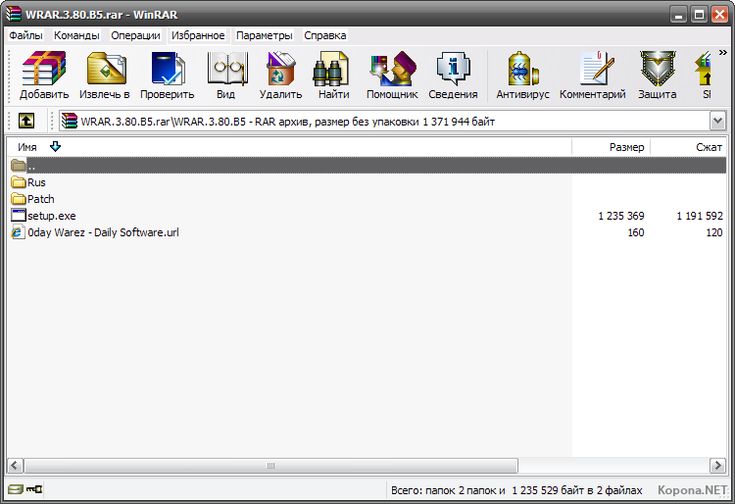Click the packed size value 120
The height and width of the screenshot is (504, 735).
714,232
